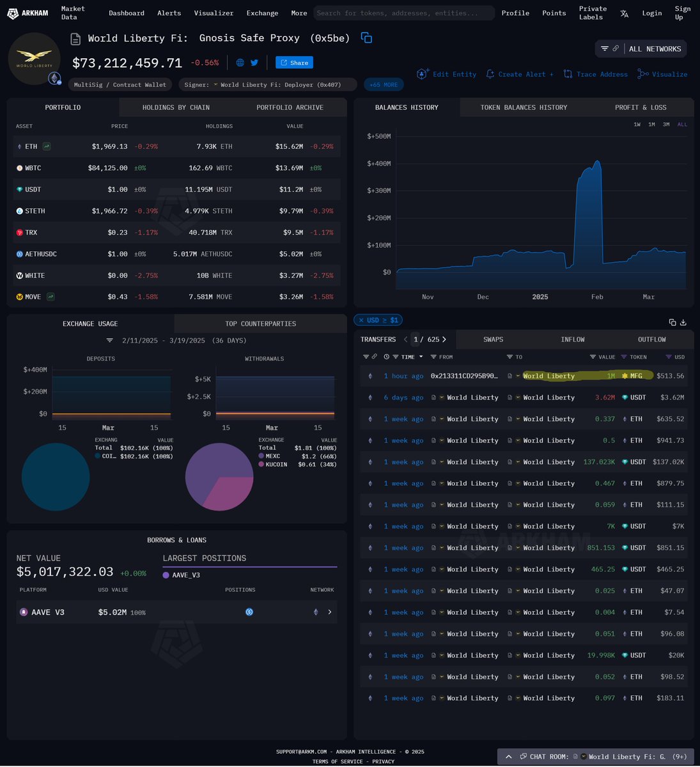The height and width of the screenshot is (767, 700).
Task: Select the 1W chart range
Action: click(637, 125)
